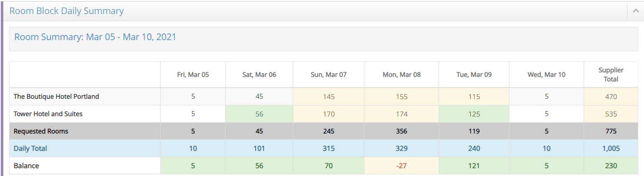The image size is (644, 176).
Task: Click the Tue, Mar 09 column header
Action: pyautogui.click(x=474, y=75)
